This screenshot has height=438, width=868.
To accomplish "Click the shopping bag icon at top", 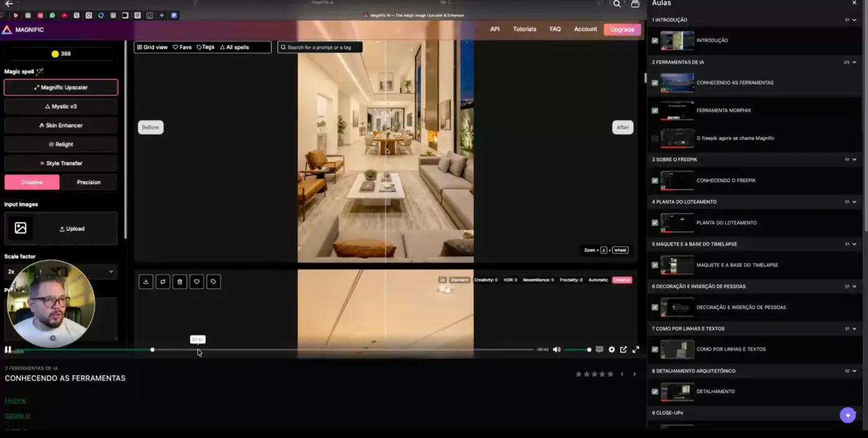I will tap(635, 4).
